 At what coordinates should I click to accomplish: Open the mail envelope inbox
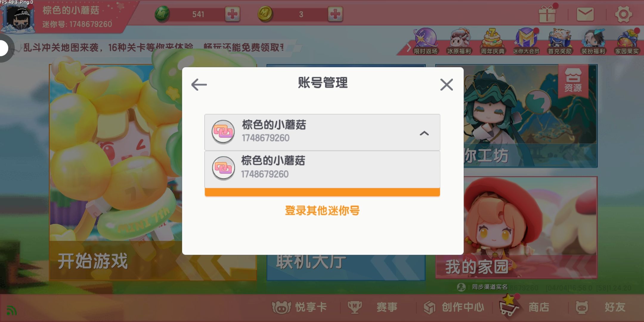tap(585, 14)
